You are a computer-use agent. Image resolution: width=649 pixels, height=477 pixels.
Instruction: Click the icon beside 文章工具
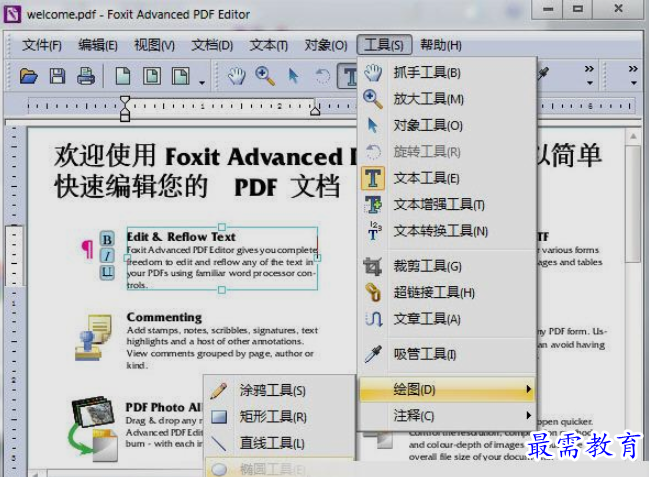[x=374, y=319]
